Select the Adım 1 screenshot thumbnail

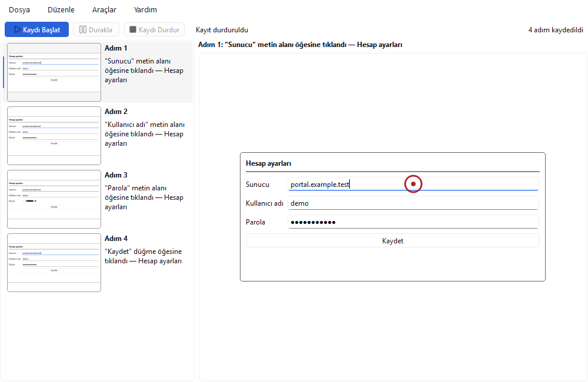[54, 72]
